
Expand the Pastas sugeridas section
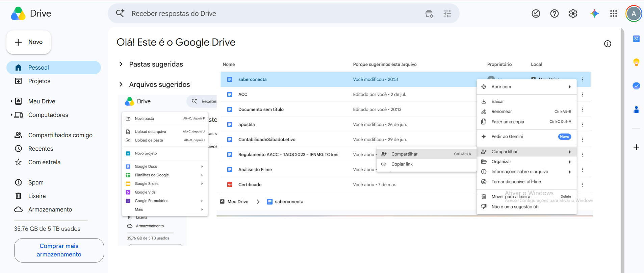click(121, 64)
